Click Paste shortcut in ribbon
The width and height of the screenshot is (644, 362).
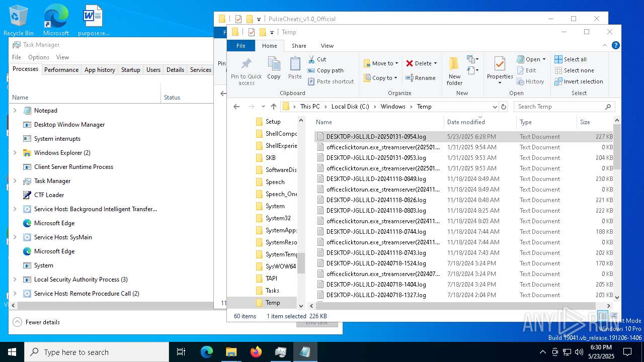pyautogui.click(x=331, y=81)
